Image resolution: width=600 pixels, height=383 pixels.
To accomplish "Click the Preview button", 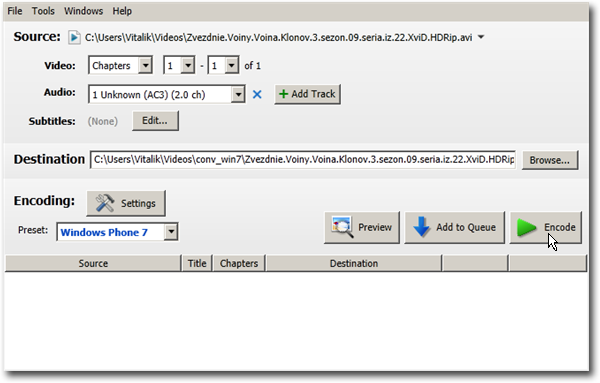I will (x=362, y=227).
